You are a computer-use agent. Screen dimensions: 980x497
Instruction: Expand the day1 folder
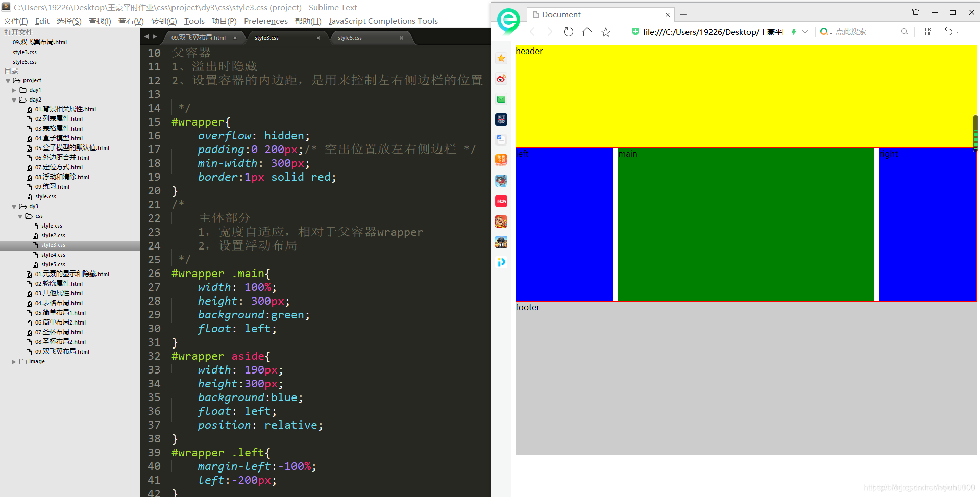14,90
